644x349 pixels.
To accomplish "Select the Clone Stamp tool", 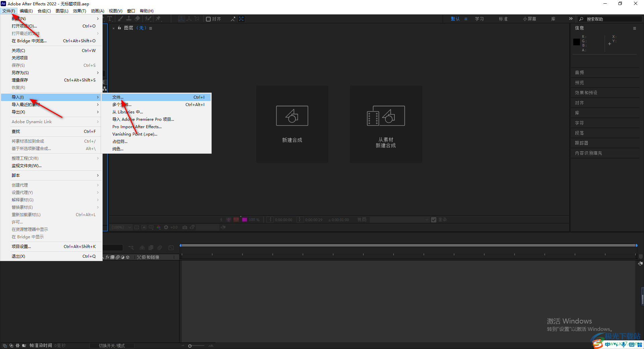I will (x=128, y=19).
